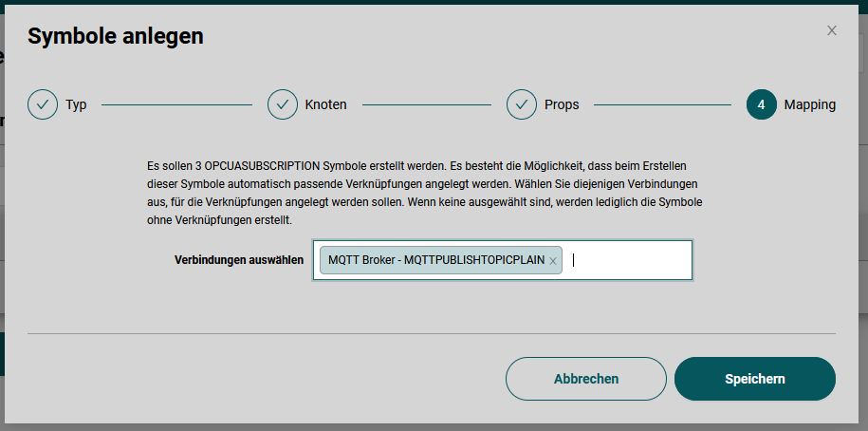
Task: Jump to the Knoten step label
Action: pyautogui.click(x=325, y=104)
